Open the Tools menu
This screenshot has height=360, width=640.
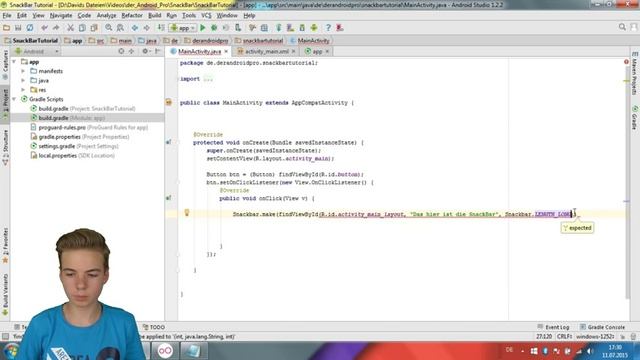point(189,16)
